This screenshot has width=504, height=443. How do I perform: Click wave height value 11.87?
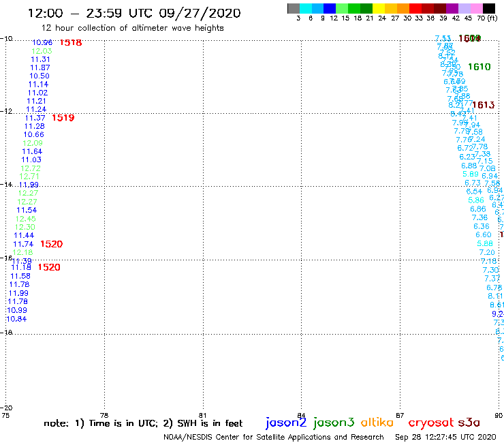tap(40, 67)
